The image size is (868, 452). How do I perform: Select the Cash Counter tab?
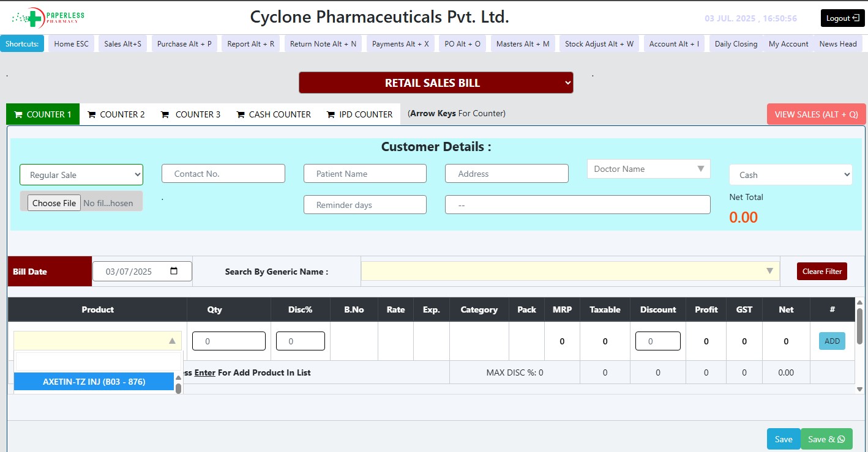[272, 114]
